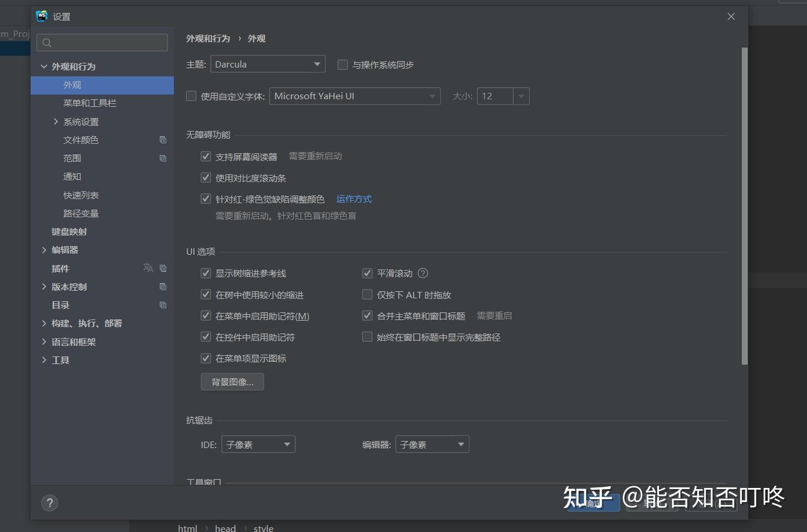Screen dimensions: 807x532
Task: Toggle 平滑滚动 checkbox
Action: [x=367, y=273]
